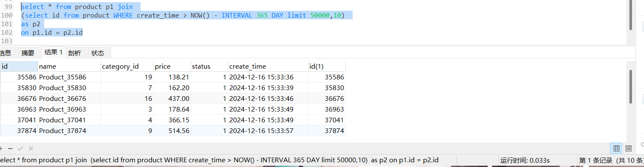Image resolution: width=644 pixels, height=167 pixels.
Task: Open the 剖析 tab
Action: pos(74,53)
